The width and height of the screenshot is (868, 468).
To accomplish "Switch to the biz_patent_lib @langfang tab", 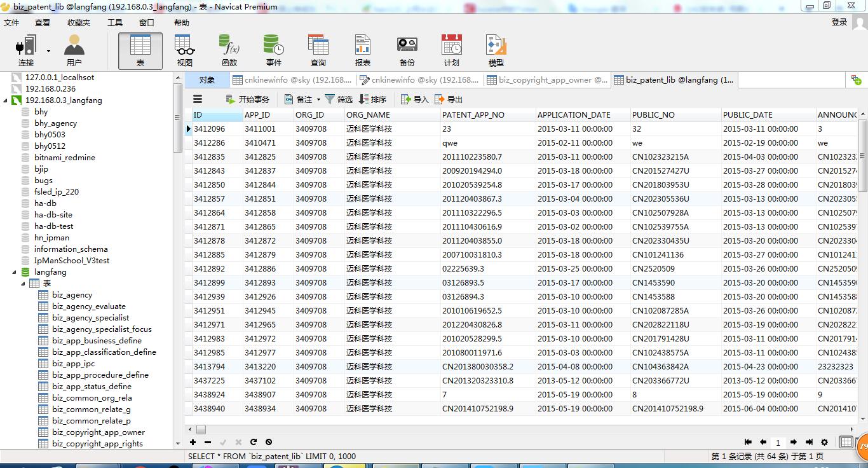I will [674, 80].
